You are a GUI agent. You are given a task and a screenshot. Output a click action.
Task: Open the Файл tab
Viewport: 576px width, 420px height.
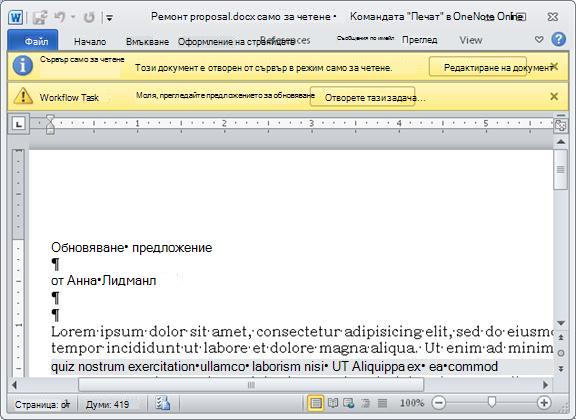pos(33,40)
